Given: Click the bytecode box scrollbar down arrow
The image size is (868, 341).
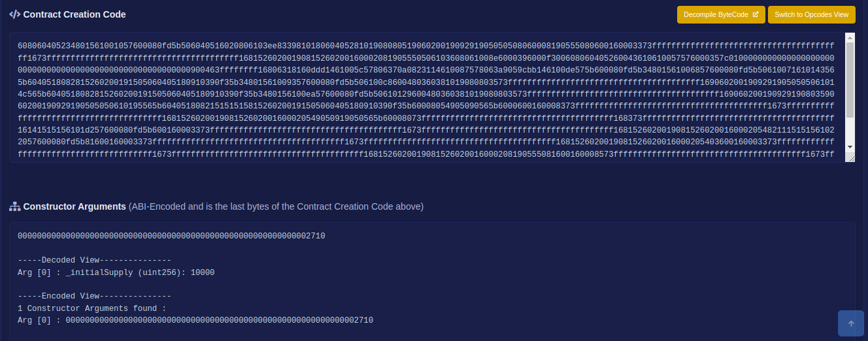Looking at the screenshot, I should (x=850, y=147).
